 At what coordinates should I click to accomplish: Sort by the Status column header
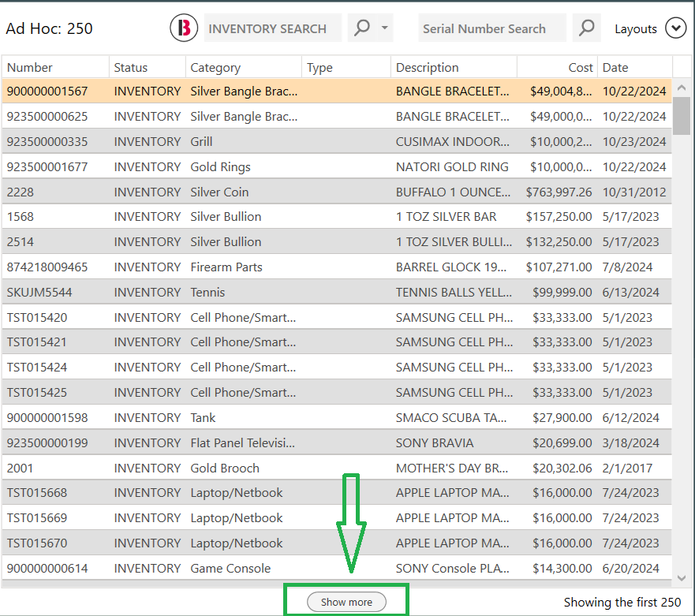(x=148, y=67)
